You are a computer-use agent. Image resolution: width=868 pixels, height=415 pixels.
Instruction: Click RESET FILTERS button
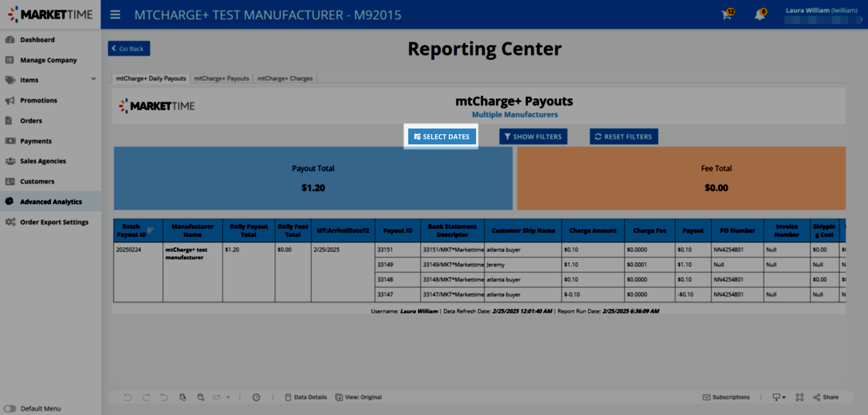(x=624, y=137)
